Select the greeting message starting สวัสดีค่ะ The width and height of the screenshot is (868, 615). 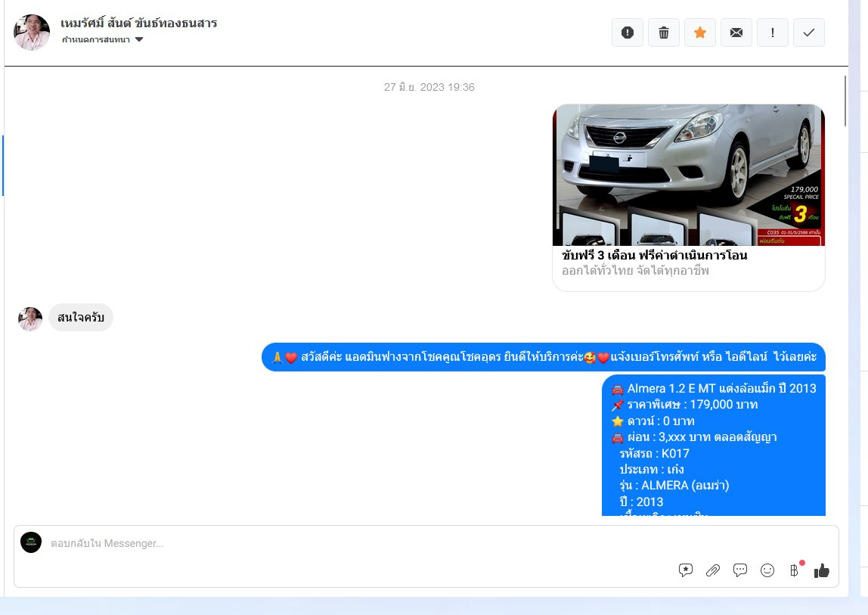[x=543, y=357]
